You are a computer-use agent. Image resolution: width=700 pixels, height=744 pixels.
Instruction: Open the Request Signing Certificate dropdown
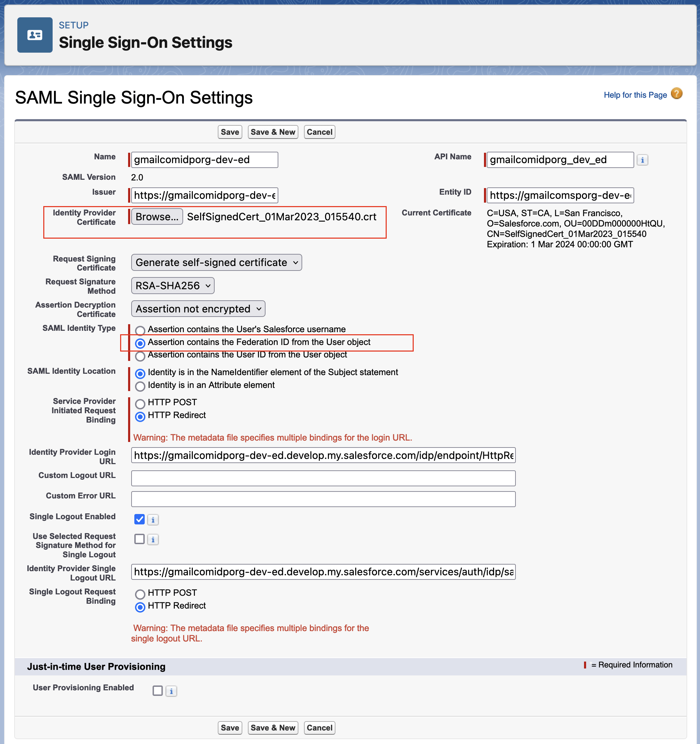tap(216, 262)
